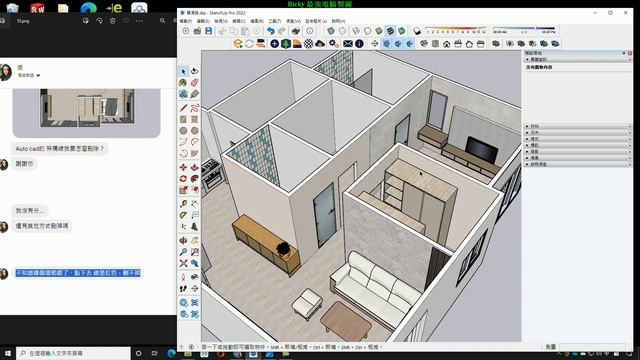Expand the 標記 tags tray panel

[x=578, y=145]
